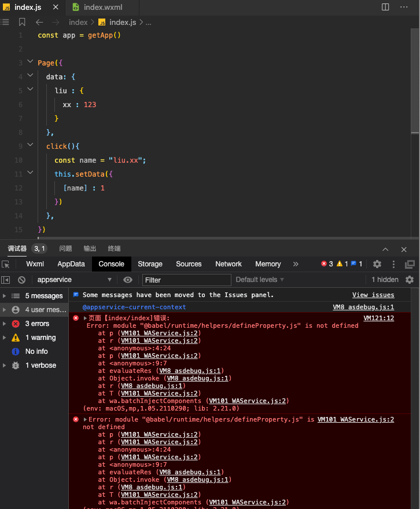Open the appservice context dropdown
The width and height of the screenshot is (420, 509).
pos(74,280)
